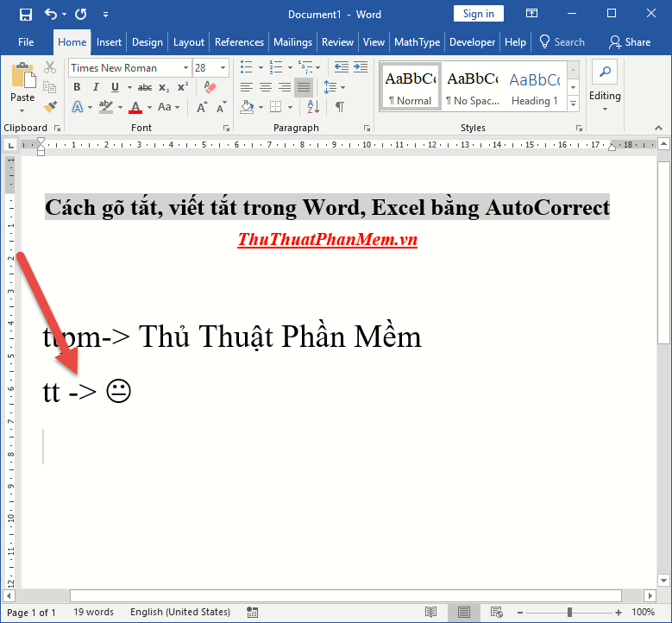Open Font dialog launcher
672x623 pixels.
coord(226,129)
